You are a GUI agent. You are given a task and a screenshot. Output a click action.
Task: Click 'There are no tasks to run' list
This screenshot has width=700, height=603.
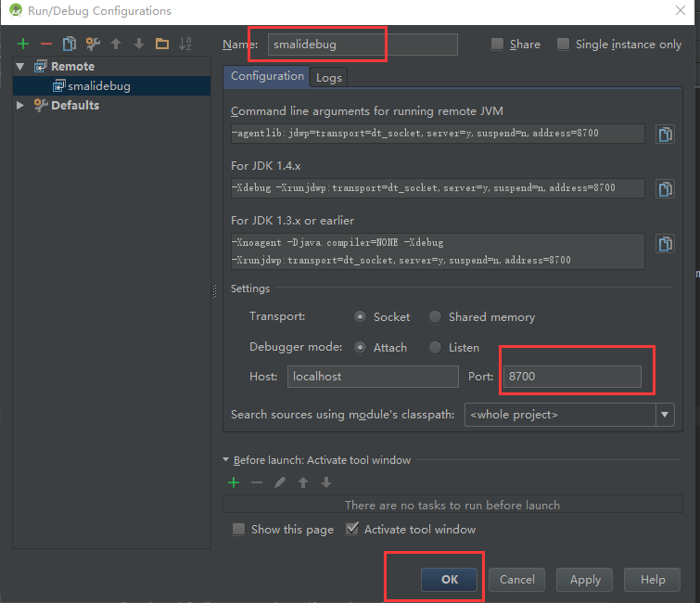452,506
